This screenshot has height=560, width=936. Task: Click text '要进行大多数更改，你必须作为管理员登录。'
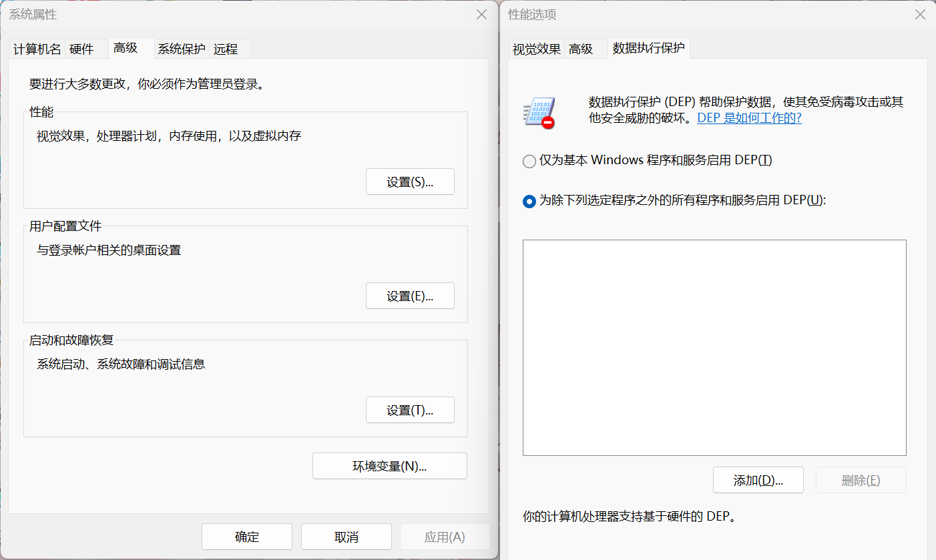pyautogui.click(x=149, y=84)
